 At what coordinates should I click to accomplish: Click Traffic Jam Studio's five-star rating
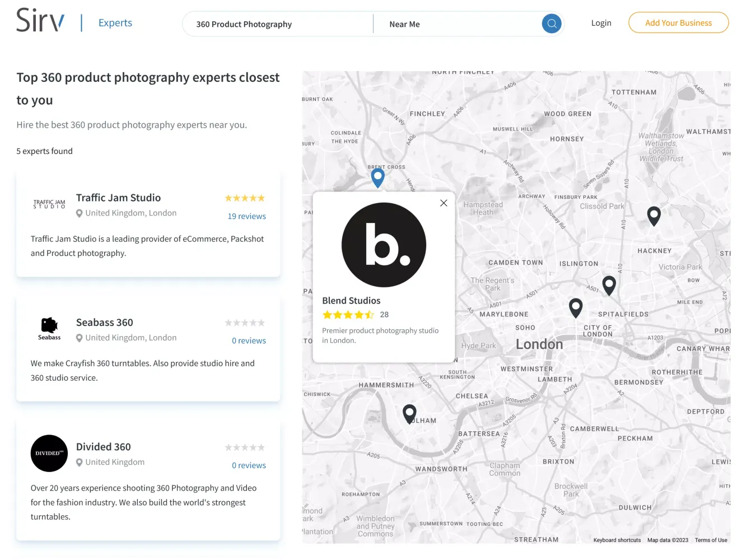tap(245, 198)
